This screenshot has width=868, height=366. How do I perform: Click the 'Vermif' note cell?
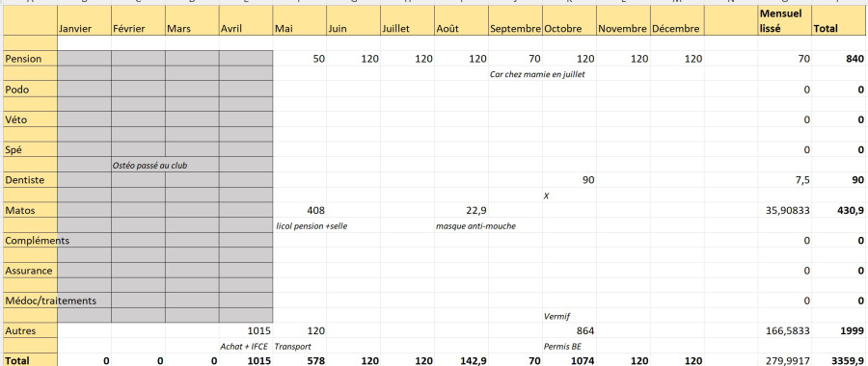557,316
